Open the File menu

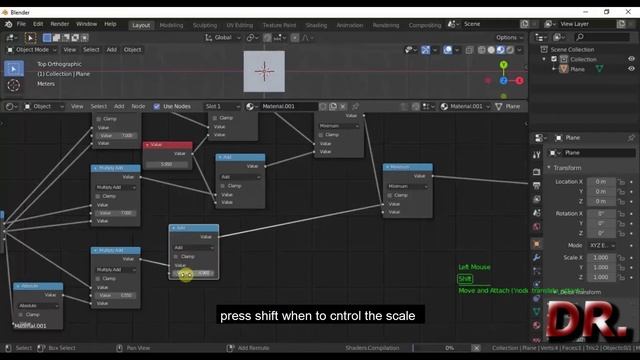[x=21, y=24]
